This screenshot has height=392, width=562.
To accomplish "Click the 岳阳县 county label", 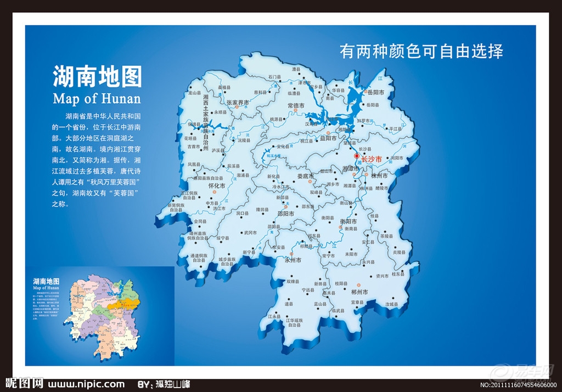I will coord(373,105).
